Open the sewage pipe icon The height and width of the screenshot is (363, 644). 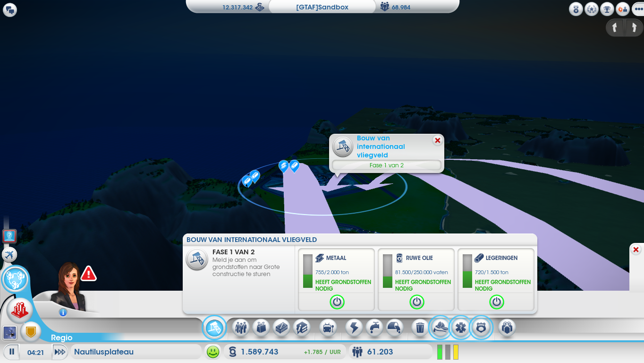(394, 327)
